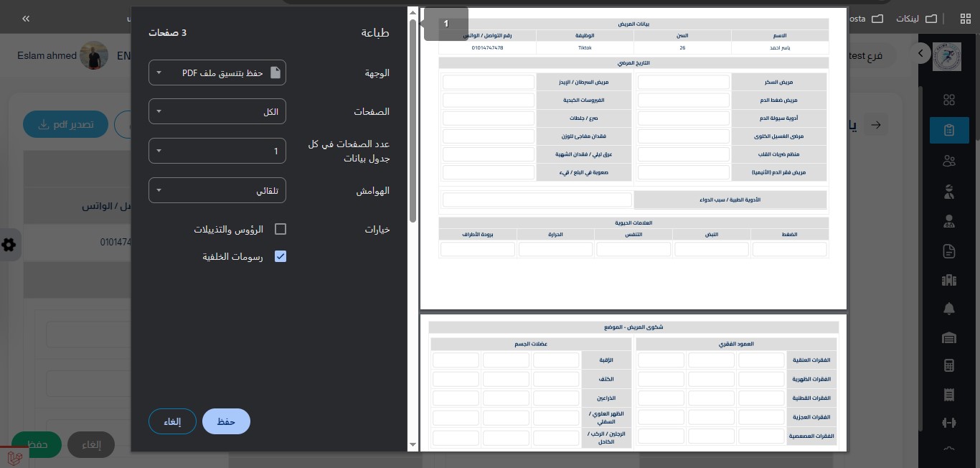Open the notifications bell sidebar icon

pos(949,309)
